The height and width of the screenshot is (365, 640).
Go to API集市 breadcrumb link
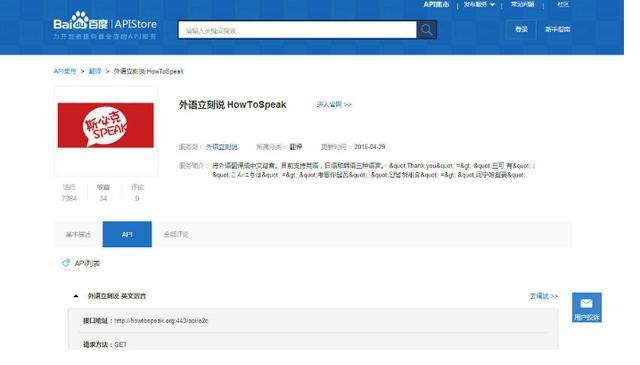[x=65, y=71]
